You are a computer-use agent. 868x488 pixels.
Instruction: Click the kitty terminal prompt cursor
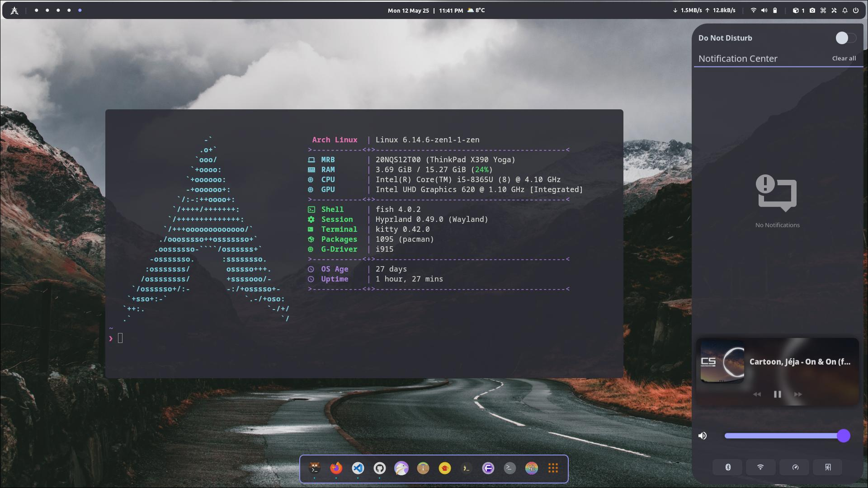coord(120,338)
